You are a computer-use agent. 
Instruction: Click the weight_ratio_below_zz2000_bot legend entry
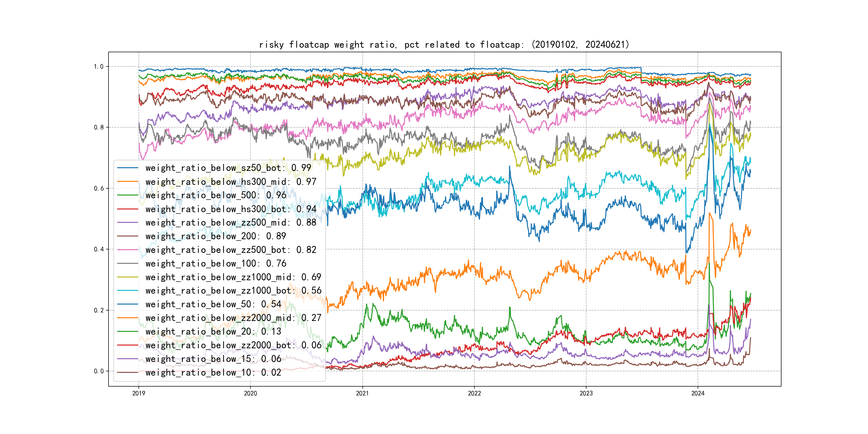click(x=233, y=345)
